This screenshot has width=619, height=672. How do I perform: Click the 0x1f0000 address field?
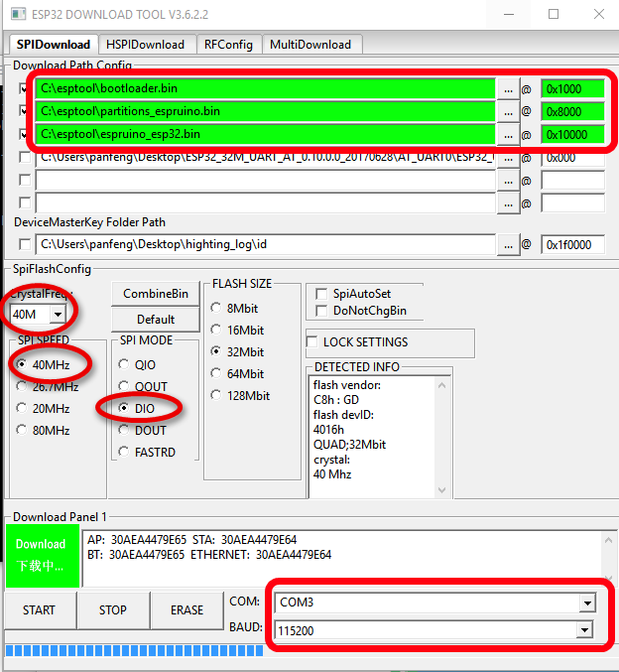572,245
